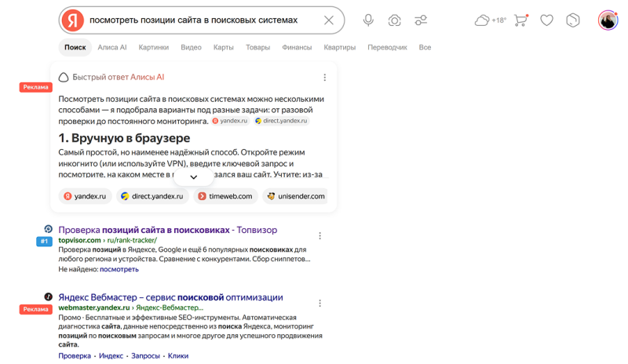
Task: Open timeweb.com source chip
Action: point(225,196)
